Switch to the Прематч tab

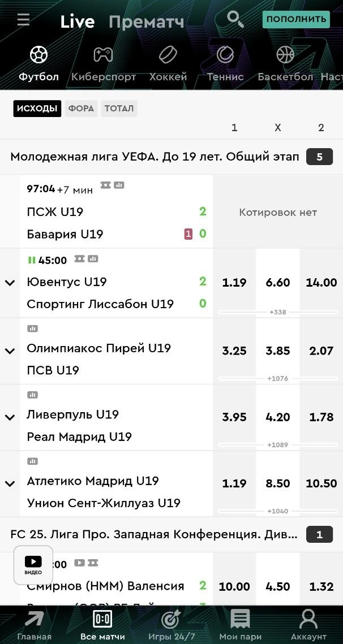point(146,22)
